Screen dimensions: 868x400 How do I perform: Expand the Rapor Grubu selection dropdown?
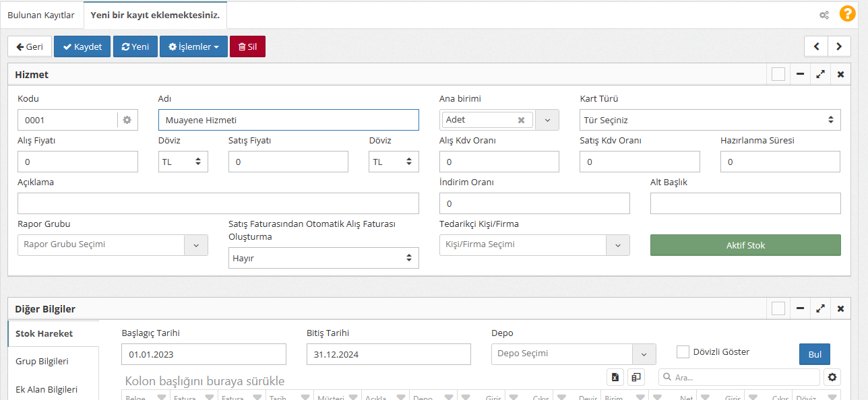coord(196,245)
